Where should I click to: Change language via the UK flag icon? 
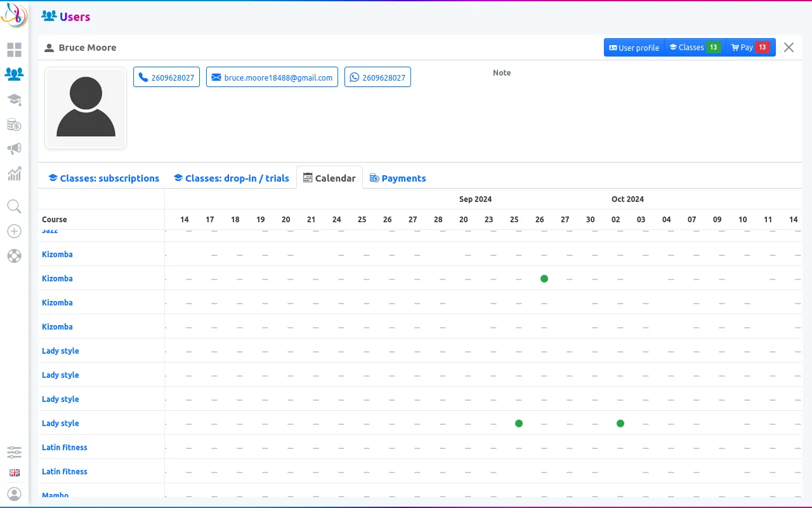(14, 473)
